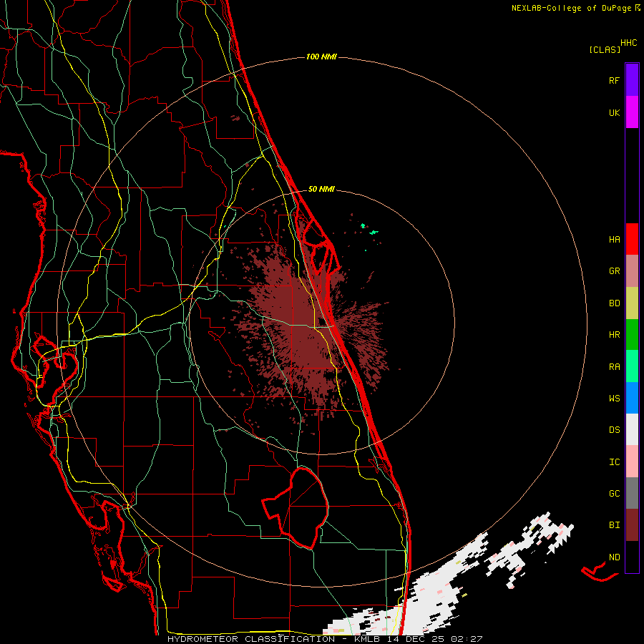Click the NEXLAB-College of DuPage credit text
Viewport: 644px width, 644px height.
(x=571, y=8)
